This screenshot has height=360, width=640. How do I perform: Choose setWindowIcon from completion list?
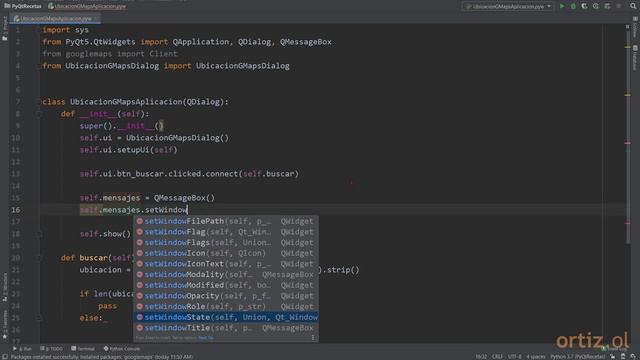point(226,253)
